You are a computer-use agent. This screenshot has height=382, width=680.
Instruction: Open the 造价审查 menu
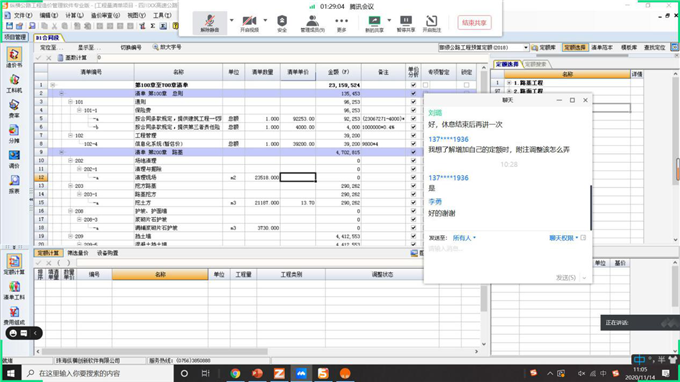point(105,15)
